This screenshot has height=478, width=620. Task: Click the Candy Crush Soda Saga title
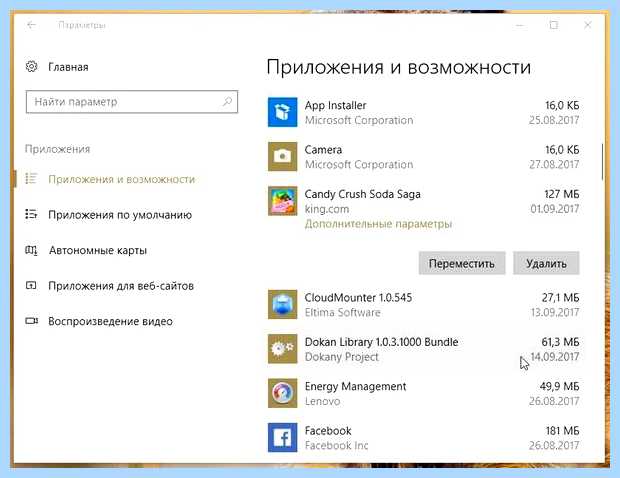362,194
